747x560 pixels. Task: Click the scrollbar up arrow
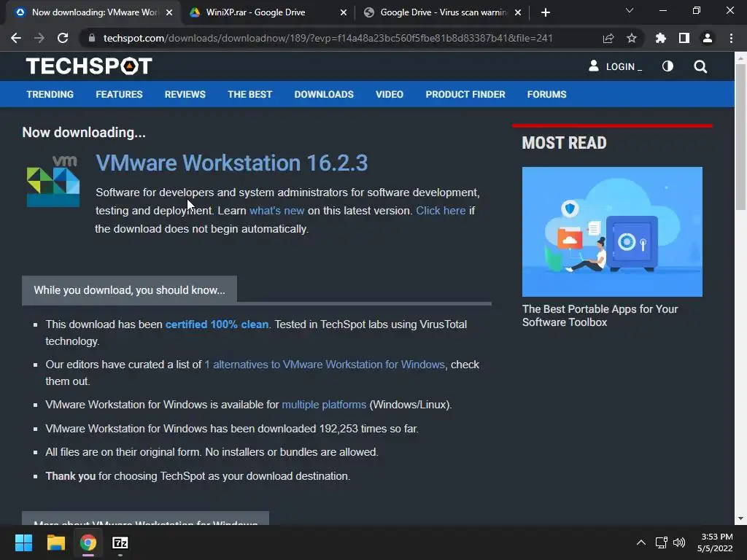click(740, 58)
